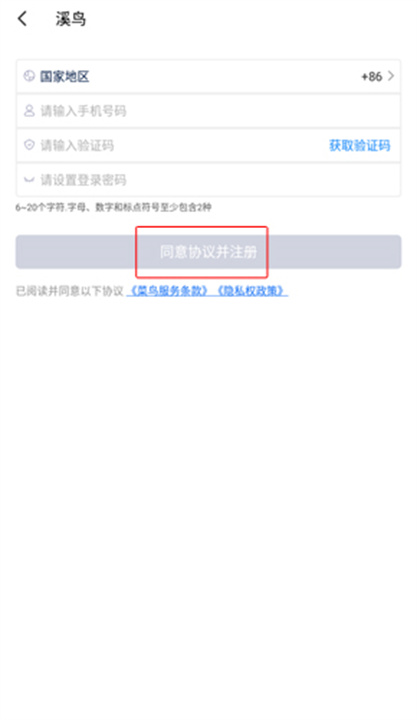Click the person icon in phone field
This screenshot has height=720, width=417.
coord(29,111)
